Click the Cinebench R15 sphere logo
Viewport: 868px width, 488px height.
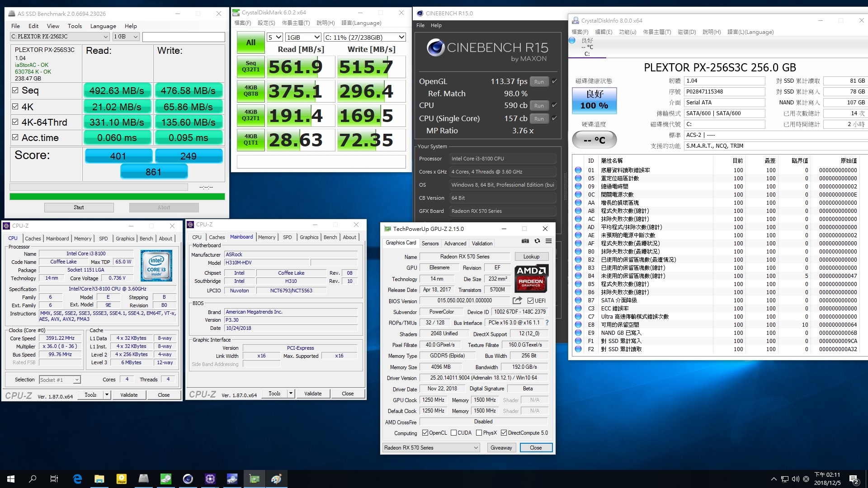[436, 47]
